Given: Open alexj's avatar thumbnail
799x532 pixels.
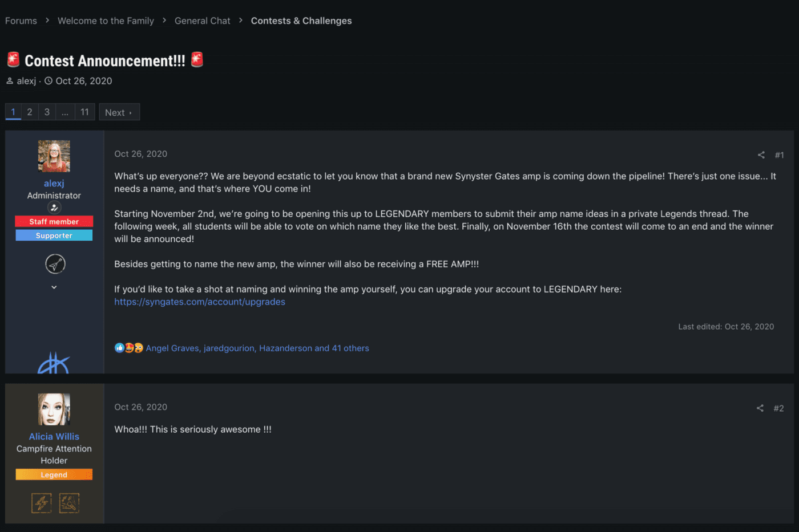Looking at the screenshot, I should tap(54, 156).
